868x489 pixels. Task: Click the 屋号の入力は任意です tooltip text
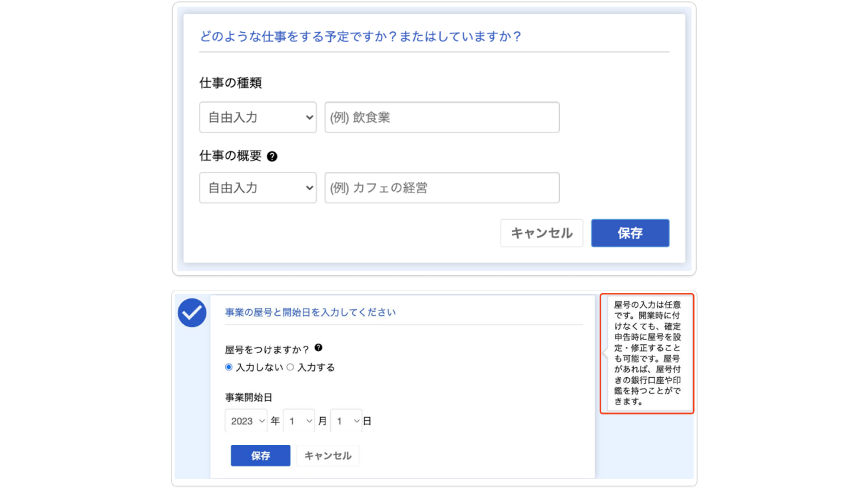647,353
